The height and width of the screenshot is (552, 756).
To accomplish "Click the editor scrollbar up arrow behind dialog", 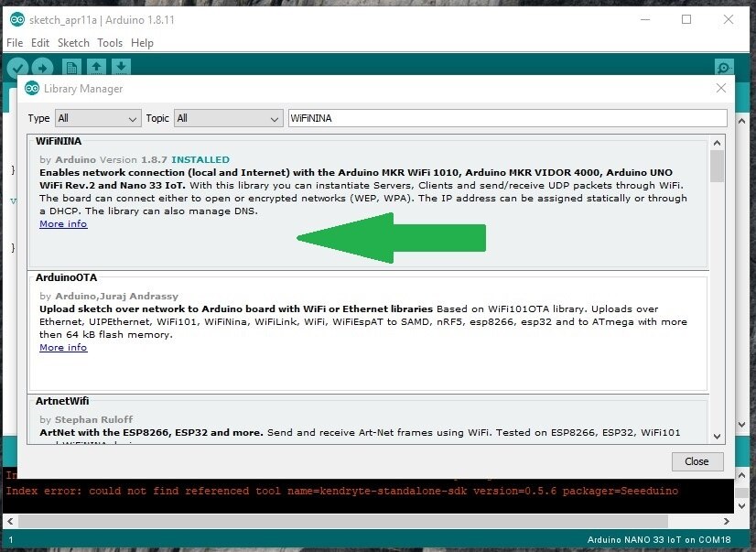I will [x=742, y=121].
